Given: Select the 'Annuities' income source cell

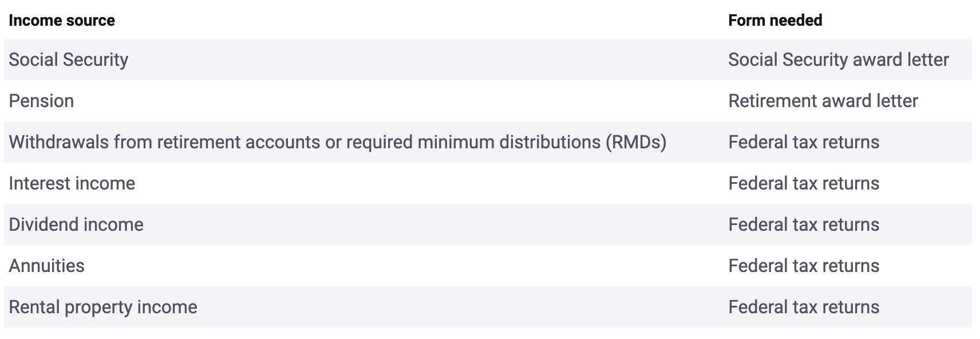Looking at the screenshot, I should (46, 266).
